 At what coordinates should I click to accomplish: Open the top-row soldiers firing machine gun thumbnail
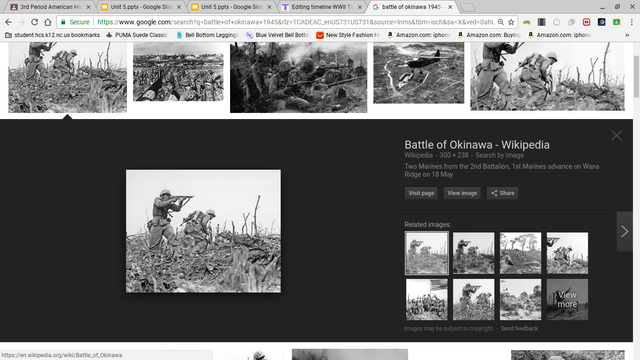(x=298, y=77)
